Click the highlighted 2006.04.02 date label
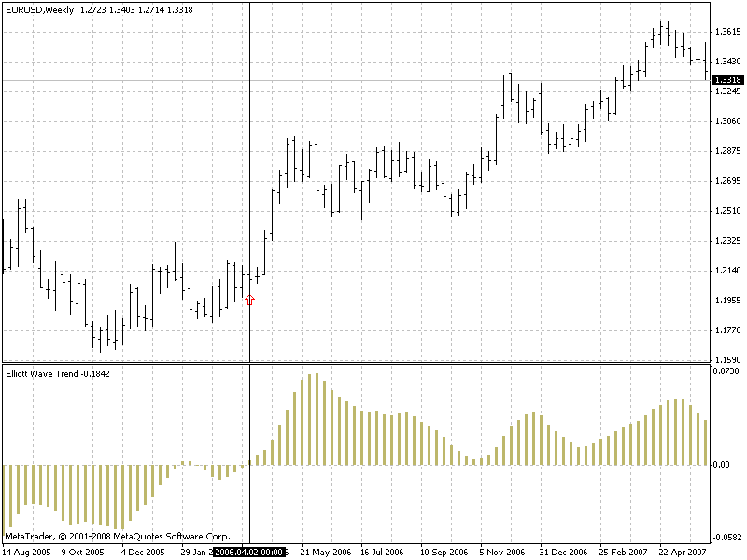 248,553
